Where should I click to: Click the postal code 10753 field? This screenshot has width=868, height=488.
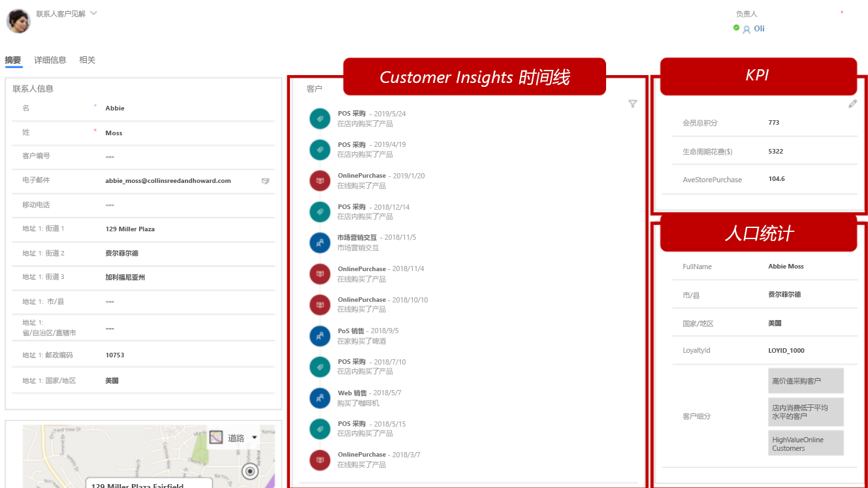click(115, 355)
